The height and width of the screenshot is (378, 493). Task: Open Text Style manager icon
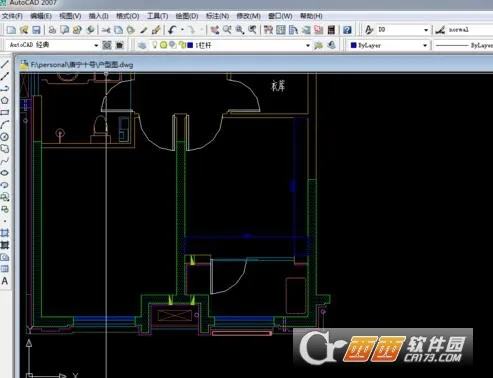tap(369, 30)
